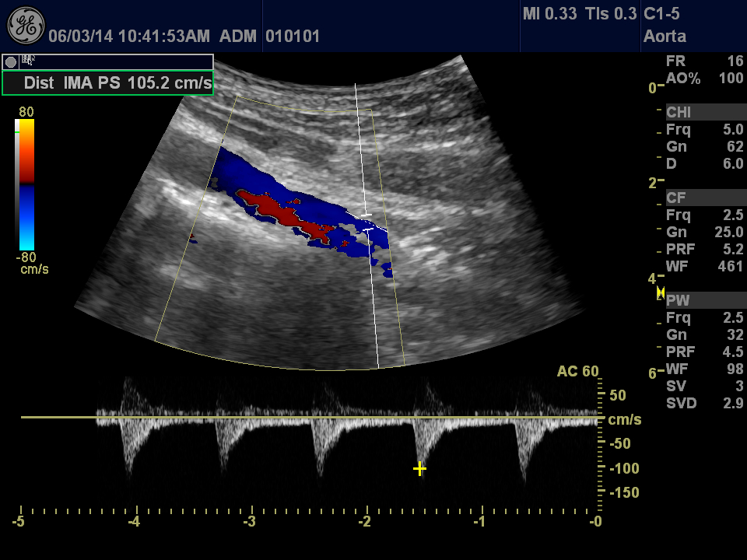This screenshot has width=747, height=560.
Task: Click the small grid icon beside the gray circle
Action: click(x=28, y=60)
